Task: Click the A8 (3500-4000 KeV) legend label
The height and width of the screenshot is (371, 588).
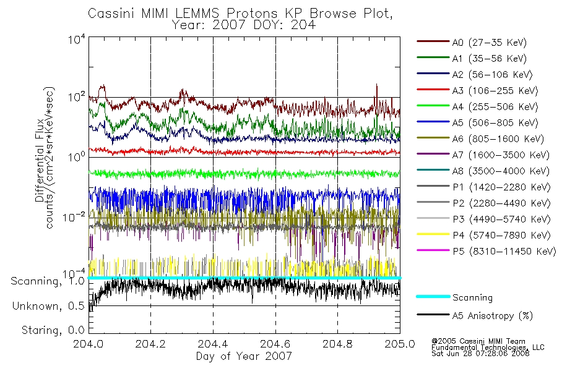Action: (x=501, y=171)
